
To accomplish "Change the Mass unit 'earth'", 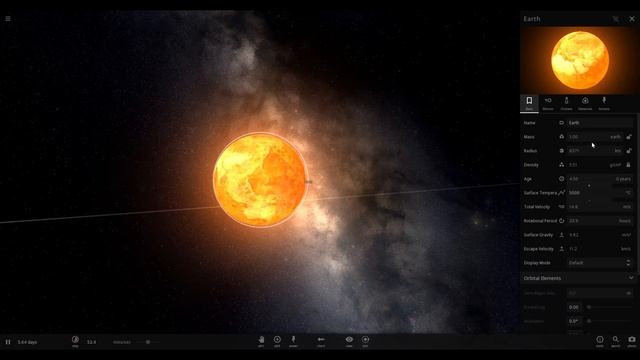I will tap(616, 137).
